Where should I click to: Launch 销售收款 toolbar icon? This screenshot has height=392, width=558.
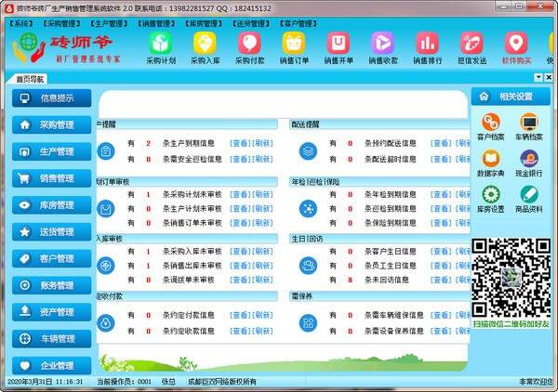point(382,48)
